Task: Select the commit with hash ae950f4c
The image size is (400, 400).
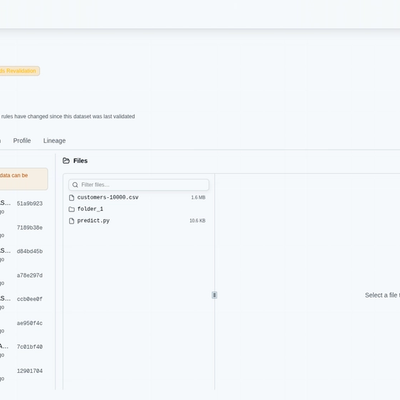Action: point(30,323)
